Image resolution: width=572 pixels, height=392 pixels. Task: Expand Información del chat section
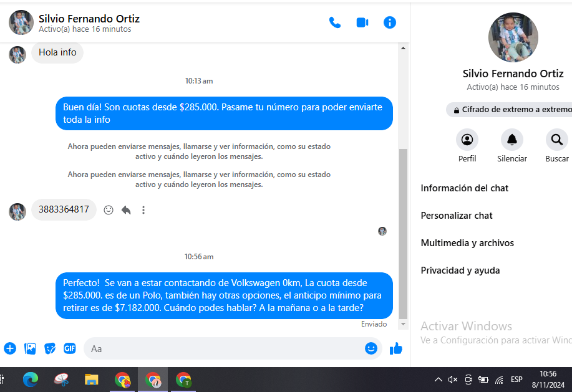point(465,188)
